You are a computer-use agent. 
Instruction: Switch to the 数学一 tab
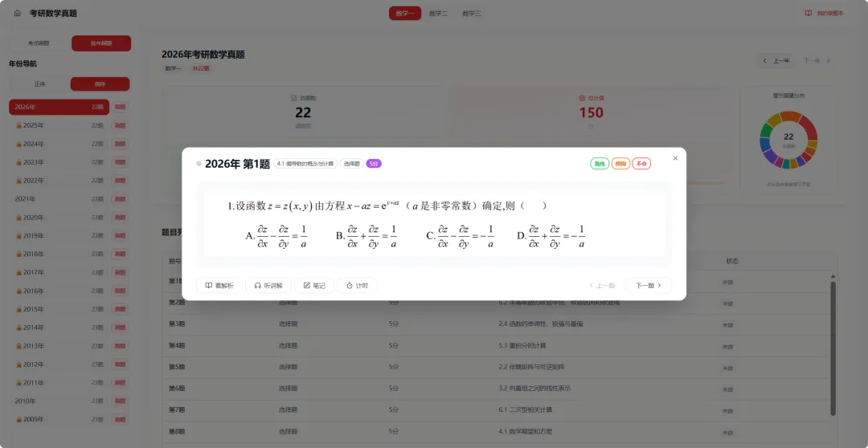[404, 14]
